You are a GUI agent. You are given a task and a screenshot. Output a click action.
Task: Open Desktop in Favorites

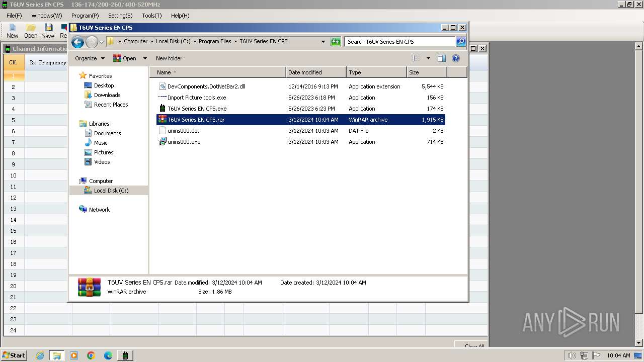[104, 85]
